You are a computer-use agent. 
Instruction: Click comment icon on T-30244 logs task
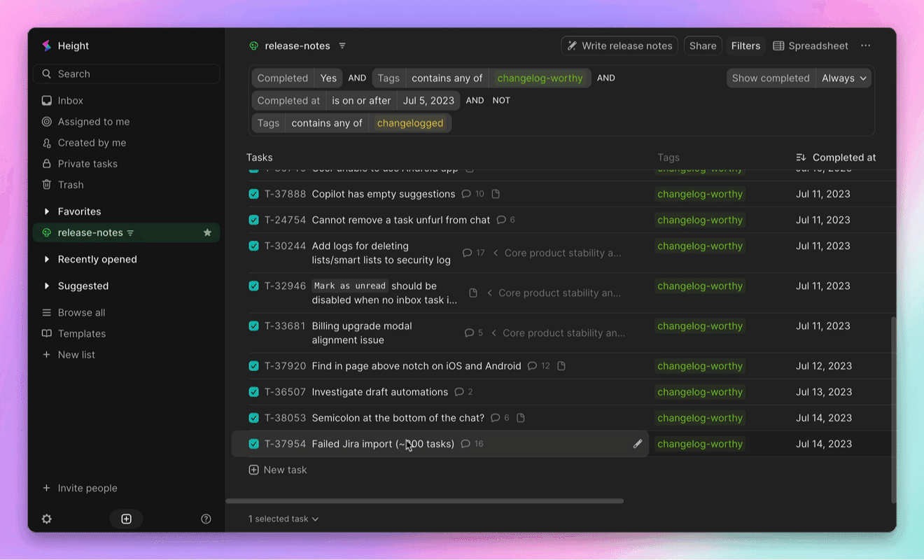pyautogui.click(x=474, y=253)
